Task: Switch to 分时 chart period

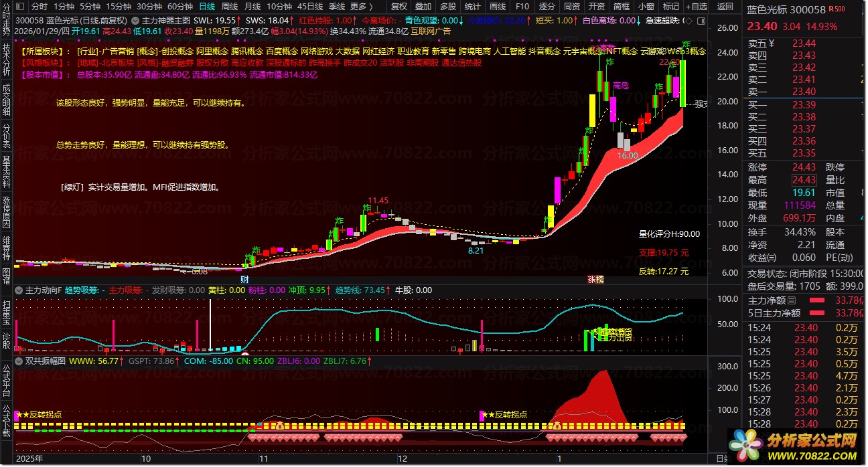Action: pos(40,6)
